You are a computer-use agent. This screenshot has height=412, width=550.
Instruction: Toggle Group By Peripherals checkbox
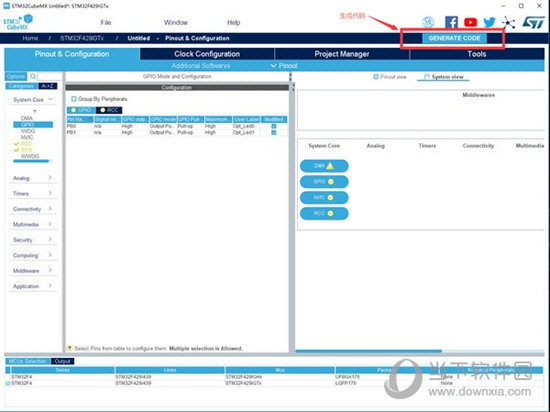tap(74, 99)
